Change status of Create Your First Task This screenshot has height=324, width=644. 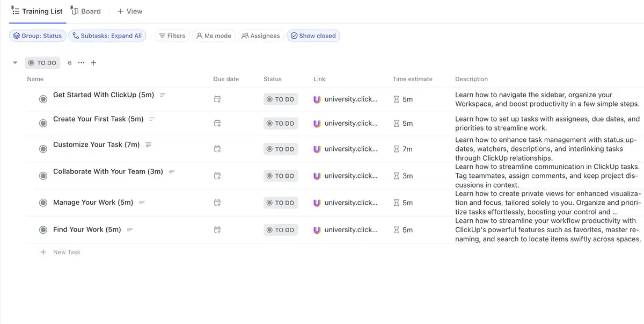pos(281,124)
